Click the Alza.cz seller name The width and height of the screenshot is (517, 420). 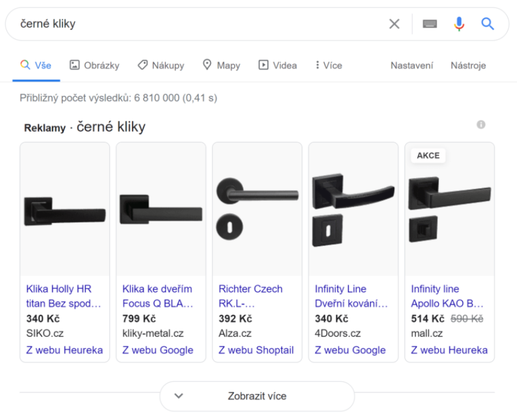pos(235,334)
